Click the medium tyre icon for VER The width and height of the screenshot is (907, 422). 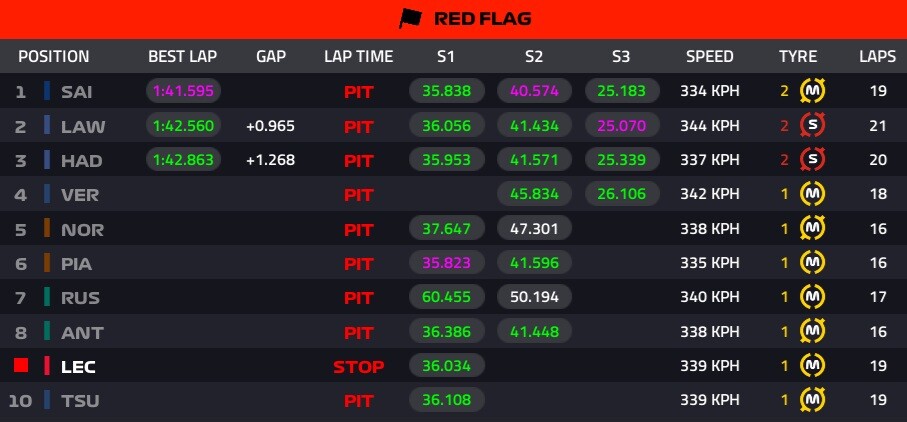814,194
